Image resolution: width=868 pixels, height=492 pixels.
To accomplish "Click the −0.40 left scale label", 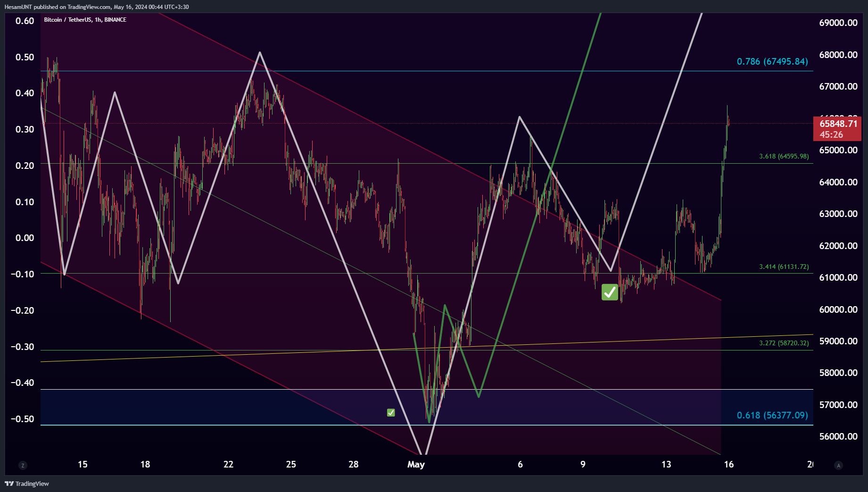I will (23, 383).
